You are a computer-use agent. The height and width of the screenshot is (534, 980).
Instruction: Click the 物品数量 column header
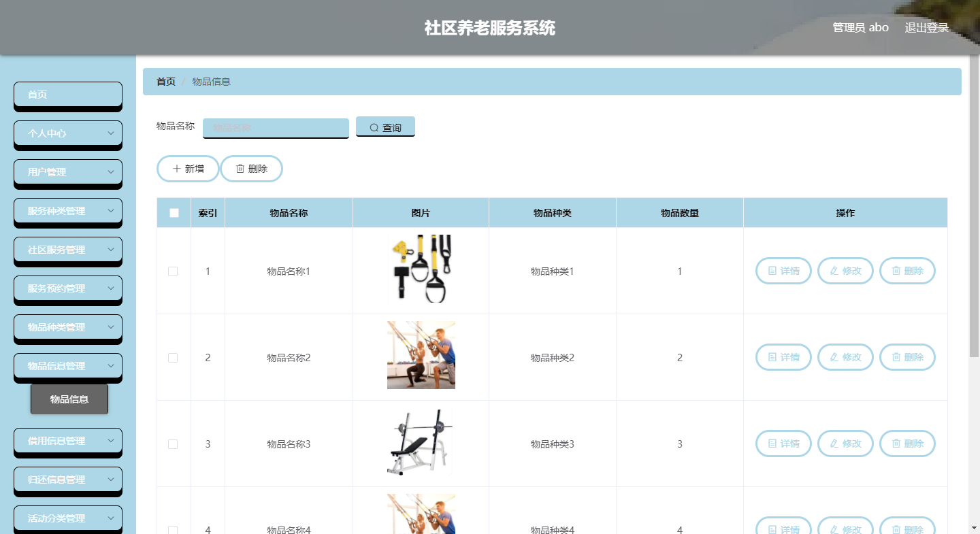pos(680,213)
